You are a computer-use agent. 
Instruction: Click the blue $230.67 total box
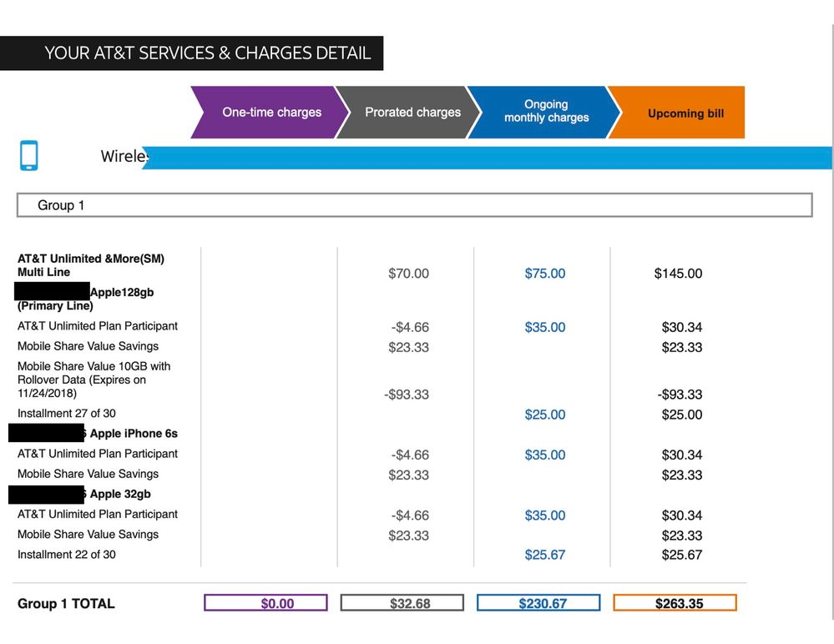click(538, 603)
